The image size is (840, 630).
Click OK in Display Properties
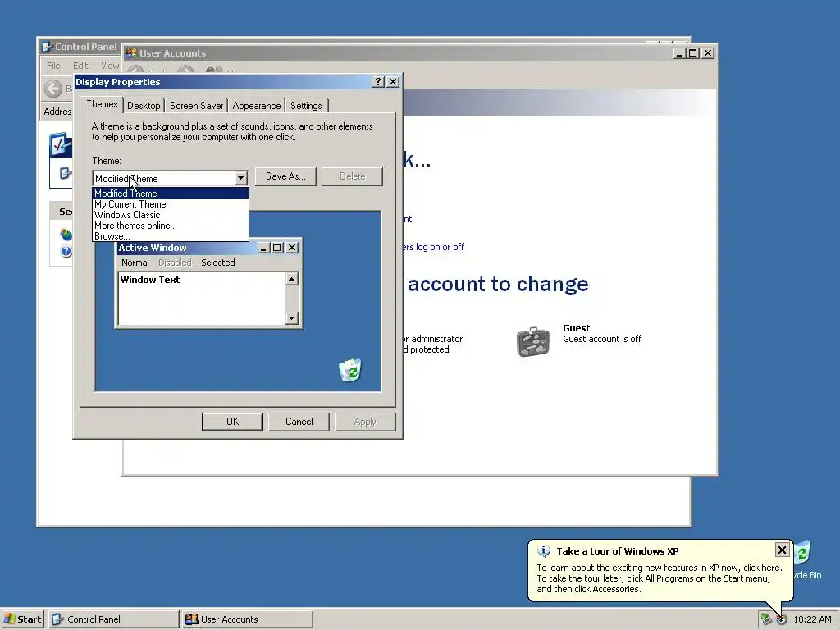coord(232,422)
